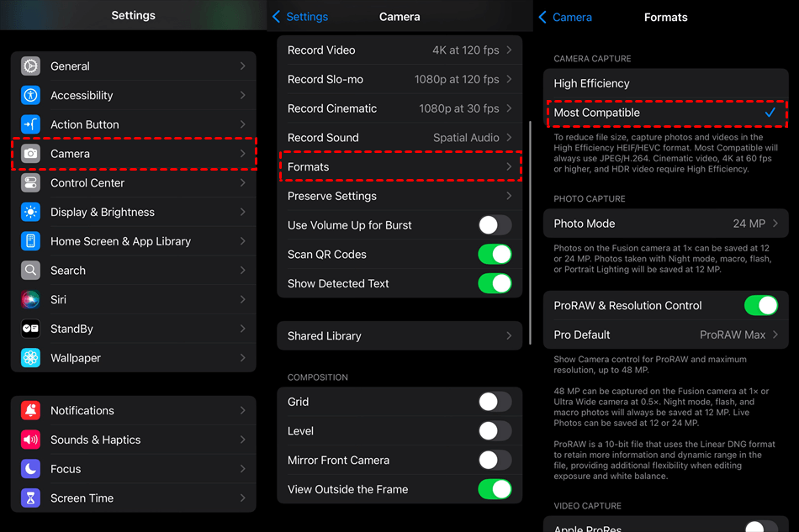Open Accessibility settings

click(134, 95)
